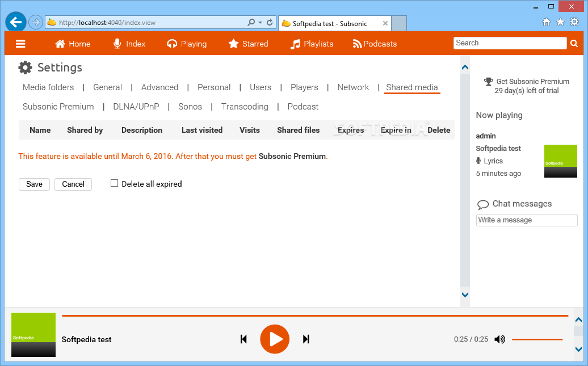Skip to the previous track
The width and height of the screenshot is (588, 366).
click(243, 339)
